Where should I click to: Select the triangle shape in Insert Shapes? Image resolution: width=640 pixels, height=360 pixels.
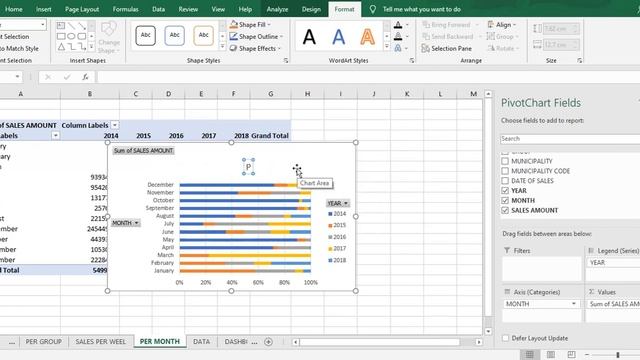click(x=61, y=47)
